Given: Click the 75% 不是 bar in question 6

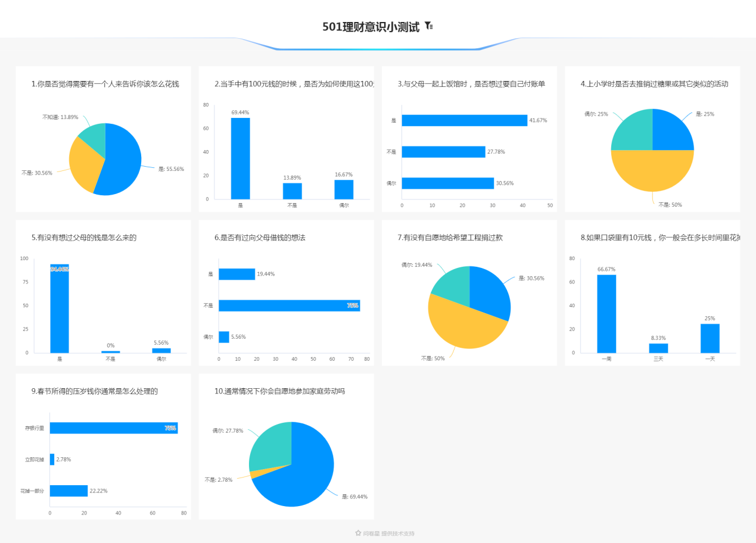Looking at the screenshot, I should coord(290,305).
